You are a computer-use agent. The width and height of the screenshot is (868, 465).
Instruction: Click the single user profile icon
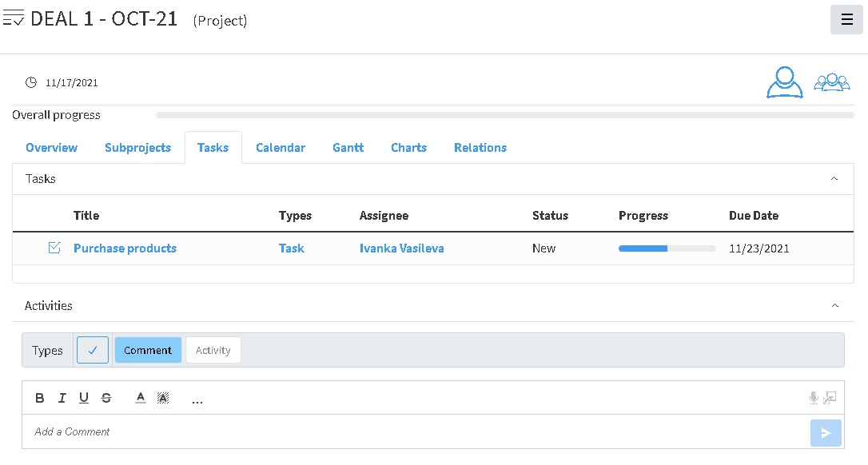click(784, 82)
